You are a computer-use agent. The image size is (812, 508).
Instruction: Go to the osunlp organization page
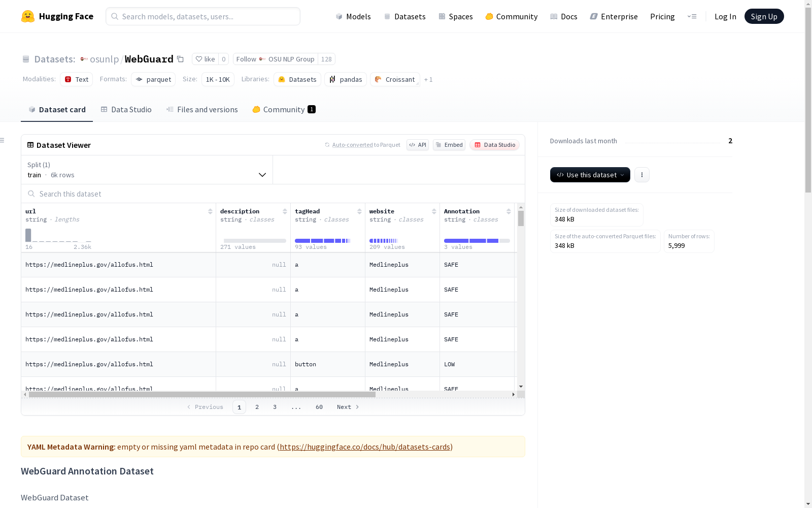[x=104, y=59]
